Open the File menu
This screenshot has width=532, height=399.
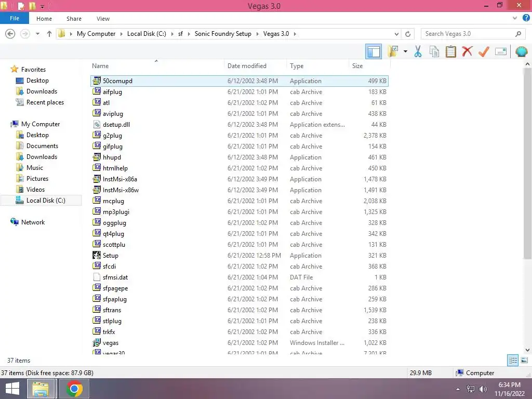14,18
